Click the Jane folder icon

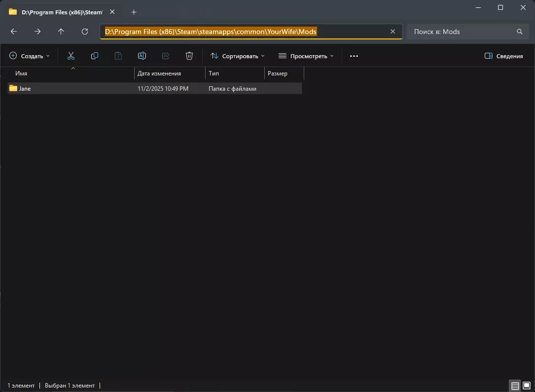pos(13,88)
